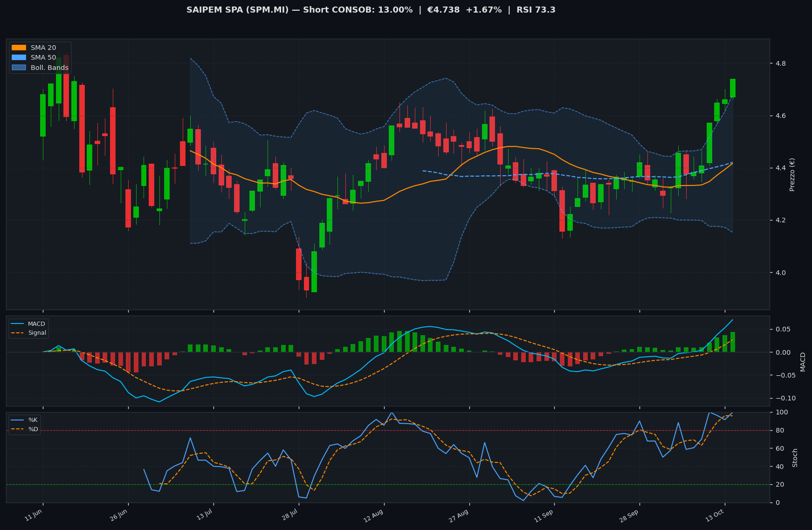
Task: Click the orange SMA 20 legend swatch
Action: [19, 48]
